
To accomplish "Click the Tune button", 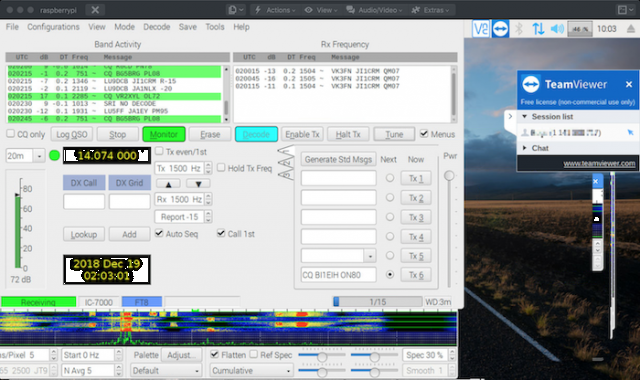I will [x=394, y=134].
